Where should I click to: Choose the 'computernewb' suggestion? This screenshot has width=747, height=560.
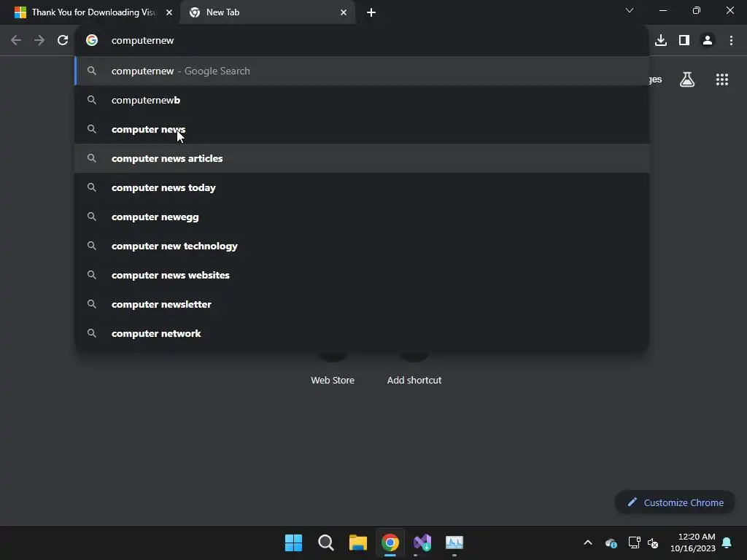(x=362, y=100)
